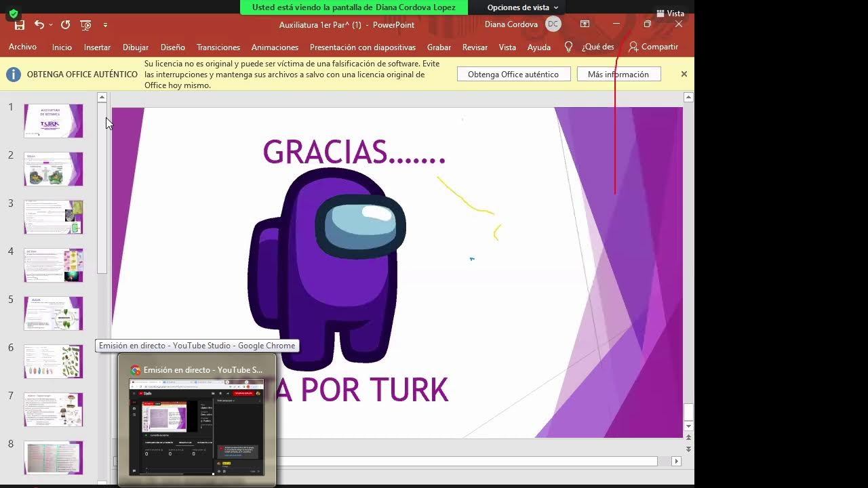868x488 pixels.
Task: Switch to the Revisar tab
Action: [475, 47]
